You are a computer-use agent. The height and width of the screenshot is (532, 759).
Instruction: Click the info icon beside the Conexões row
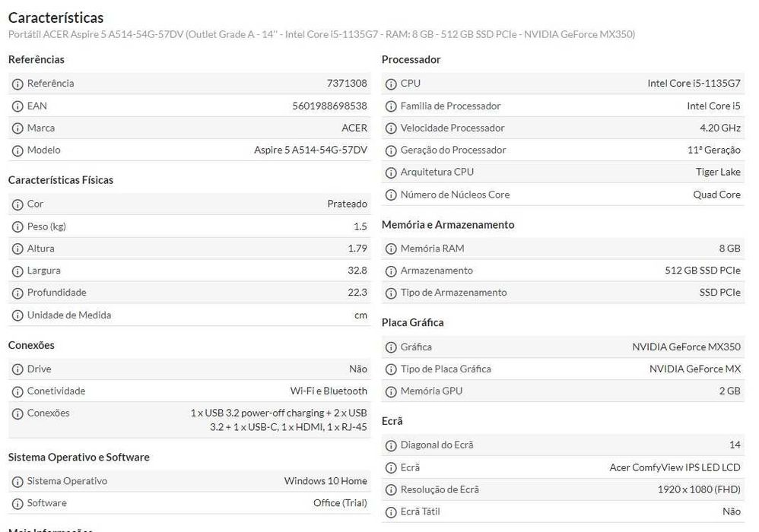pos(17,414)
